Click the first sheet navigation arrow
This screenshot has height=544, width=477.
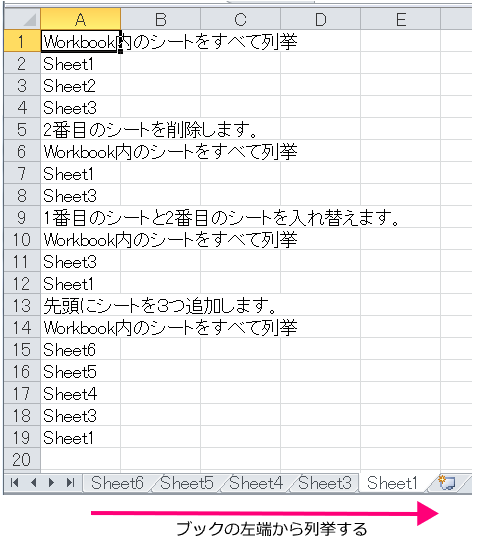coord(15,482)
